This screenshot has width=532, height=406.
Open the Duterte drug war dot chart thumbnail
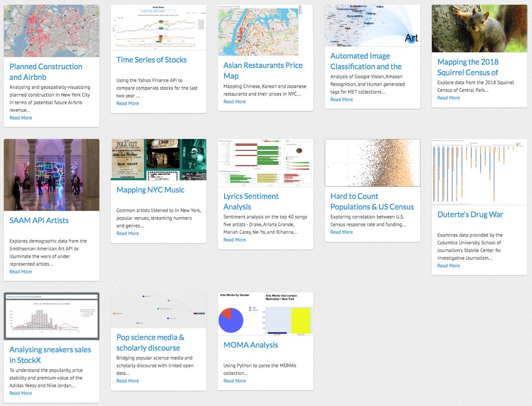pos(480,172)
